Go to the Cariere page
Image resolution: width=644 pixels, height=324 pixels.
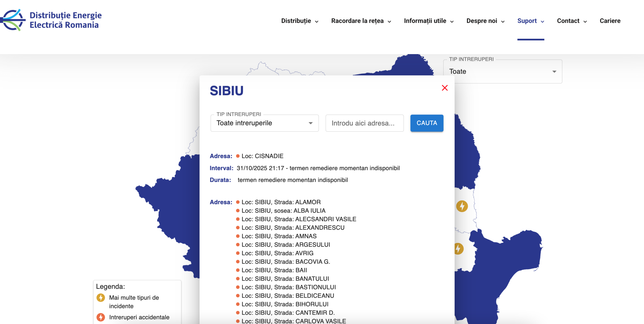(x=610, y=21)
